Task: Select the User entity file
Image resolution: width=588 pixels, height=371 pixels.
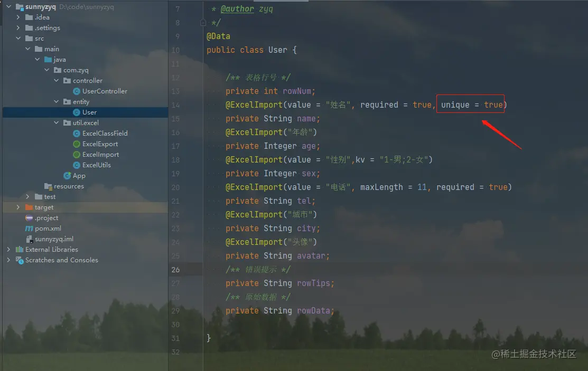Action: 89,112
